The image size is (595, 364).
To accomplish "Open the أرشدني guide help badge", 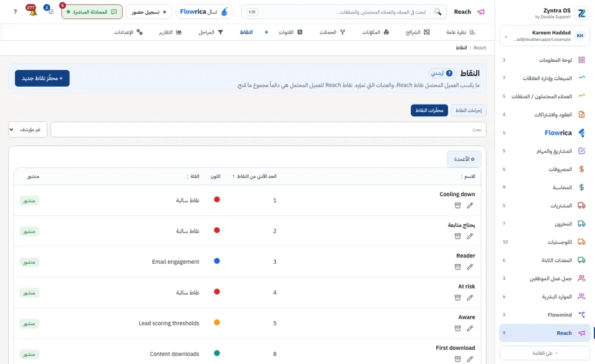I will [x=442, y=73].
